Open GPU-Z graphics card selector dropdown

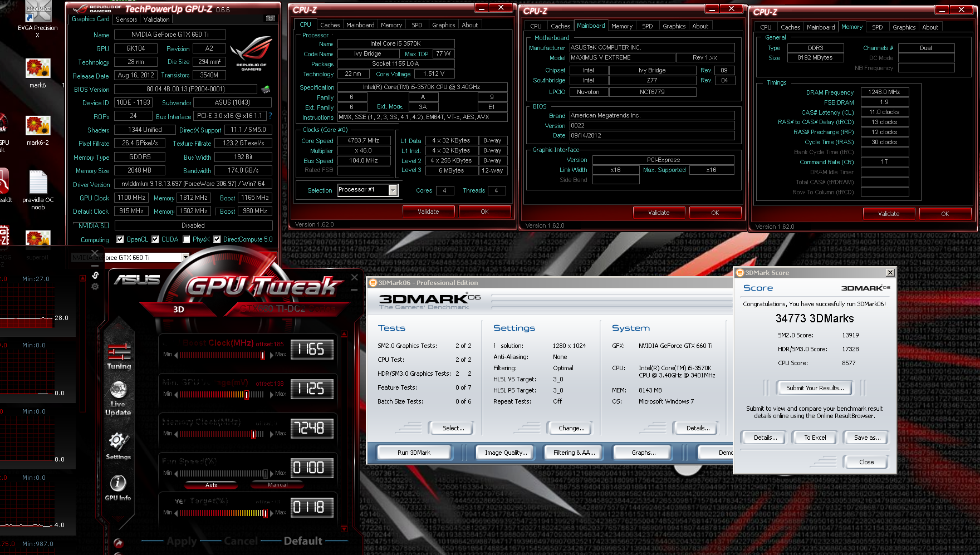click(x=185, y=257)
